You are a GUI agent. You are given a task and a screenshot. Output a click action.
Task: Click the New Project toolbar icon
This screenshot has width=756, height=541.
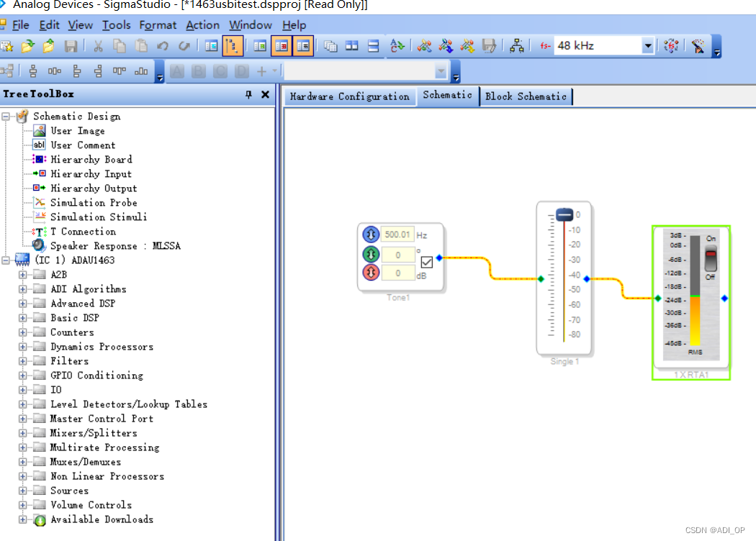click(x=6, y=46)
